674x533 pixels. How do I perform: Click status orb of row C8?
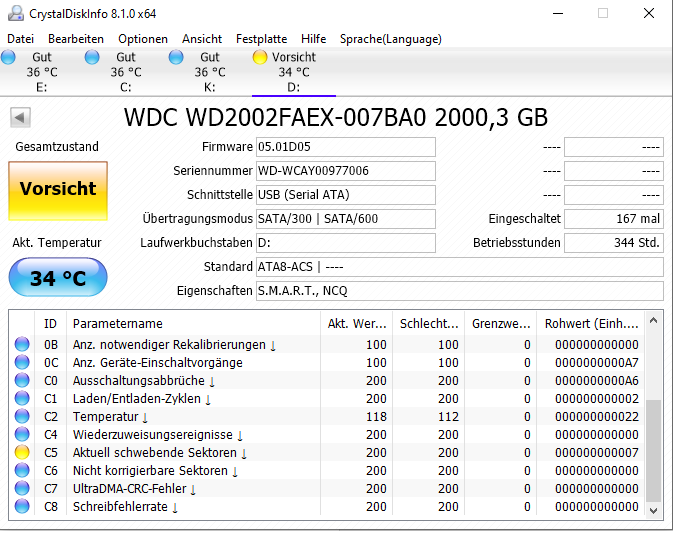click(22, 507)
